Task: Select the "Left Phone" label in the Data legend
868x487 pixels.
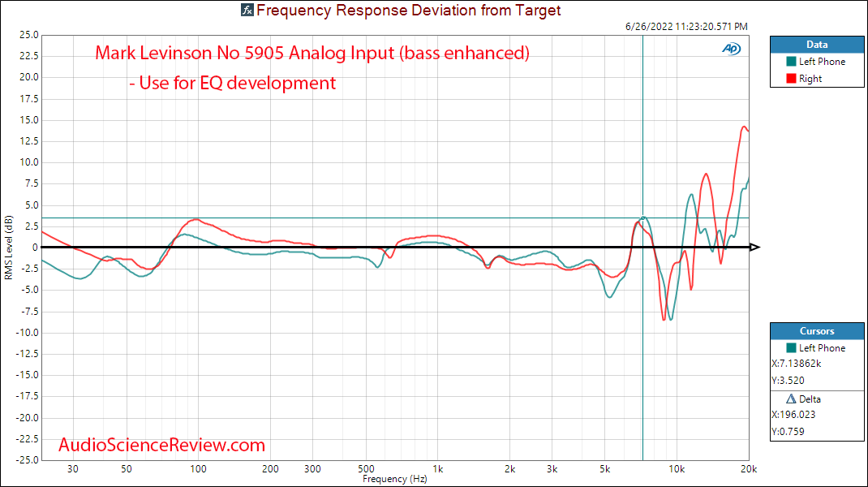Action: click(x=822, y=62)
